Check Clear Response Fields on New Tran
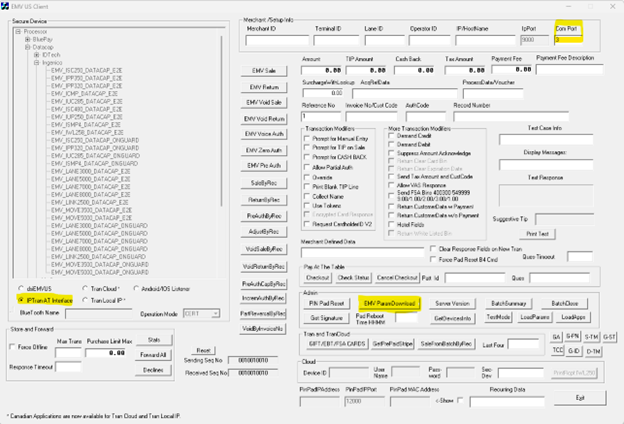Viewport: 624px width, 424px height. click(433, 249)
